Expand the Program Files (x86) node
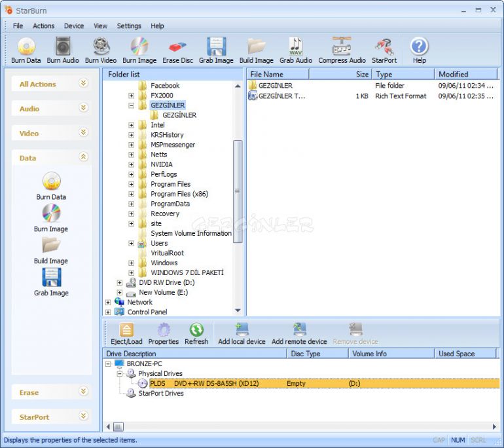The height and width of the screenshot is (448, 504). 131,194
